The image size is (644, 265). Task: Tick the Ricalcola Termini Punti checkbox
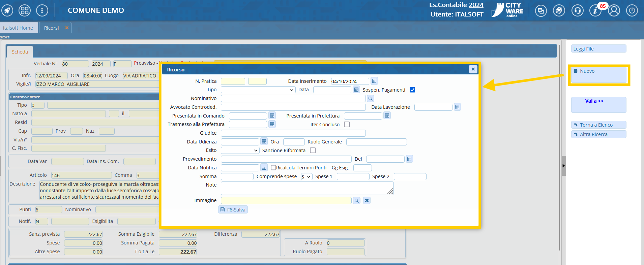(273, 168)
